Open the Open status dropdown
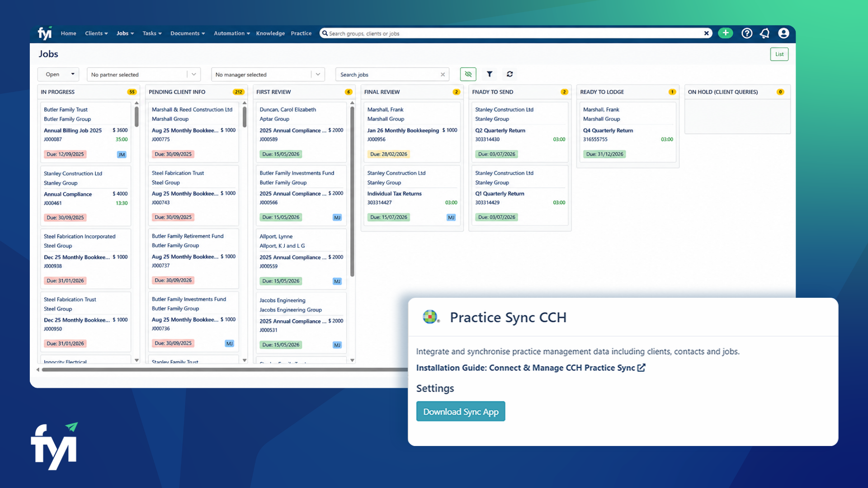The height and width of the screenshot is (488, 868). (x=58, y=75)
